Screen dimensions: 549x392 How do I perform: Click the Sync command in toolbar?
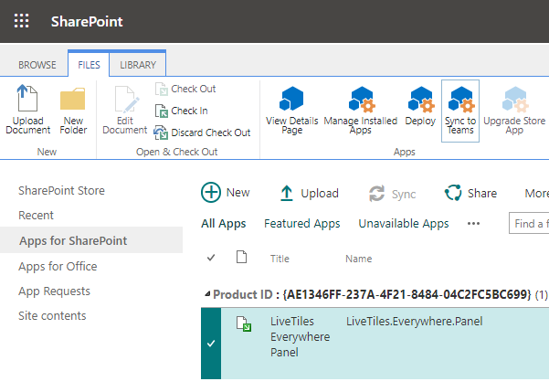(x=392, y=194)
